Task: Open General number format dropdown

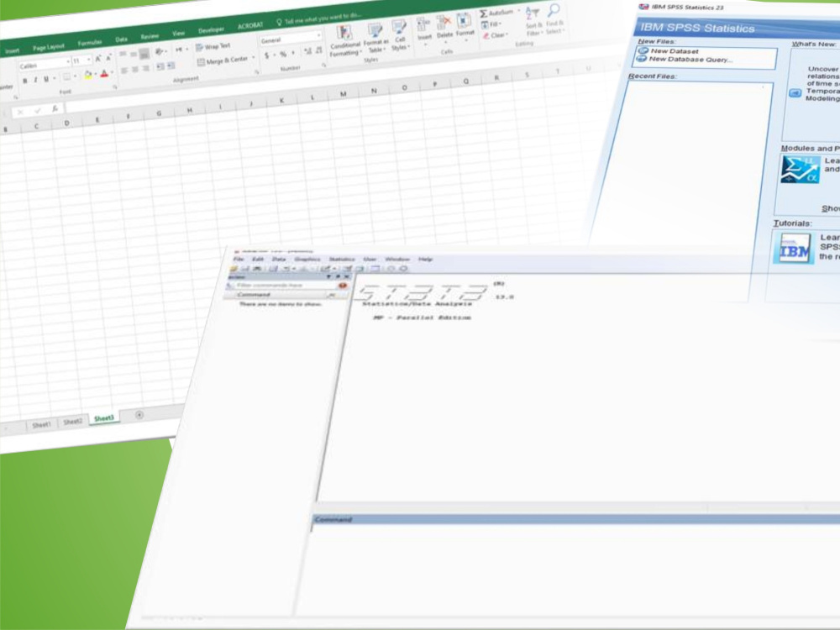Action: (318, 35)
